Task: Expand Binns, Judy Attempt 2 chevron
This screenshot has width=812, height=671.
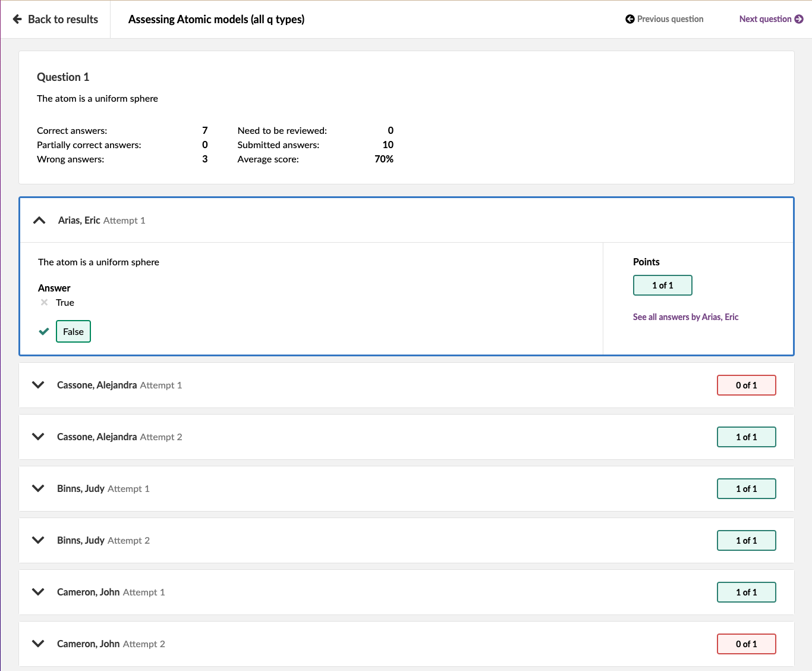Action: pyautogui.click(x=38, y=540)
